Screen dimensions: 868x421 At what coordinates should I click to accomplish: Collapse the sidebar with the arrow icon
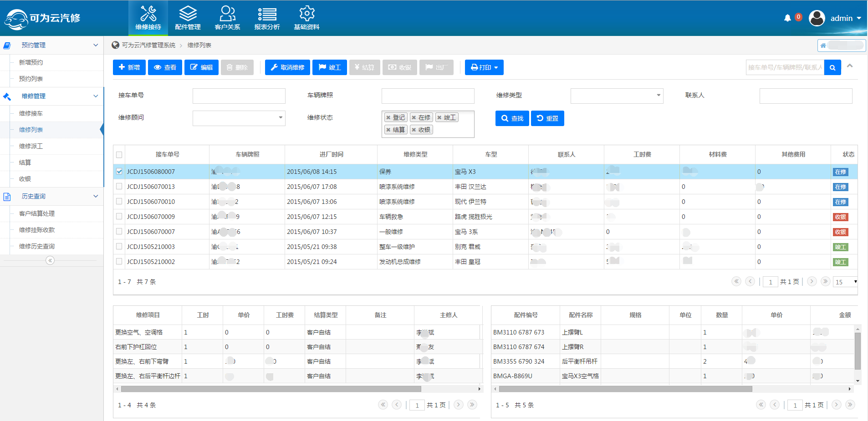(50, 260)
